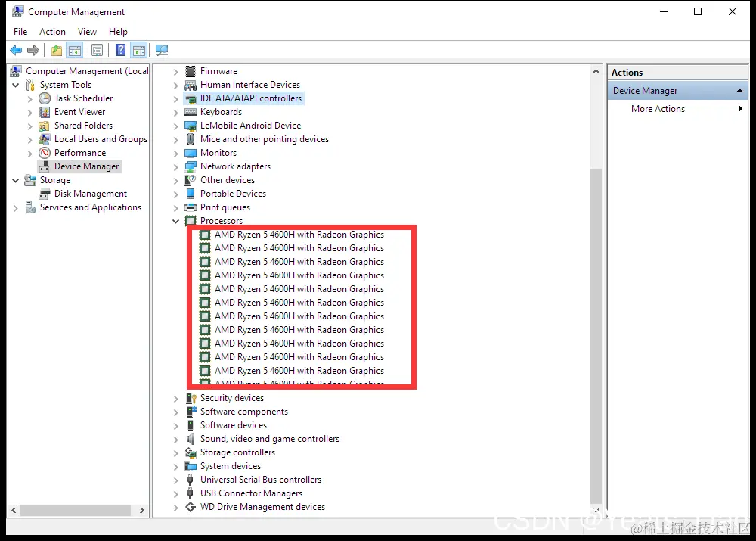The height and width of the screenshot is (541, 756).
Task: Maximize the Computer Management window
Action: tap(698, 11)
